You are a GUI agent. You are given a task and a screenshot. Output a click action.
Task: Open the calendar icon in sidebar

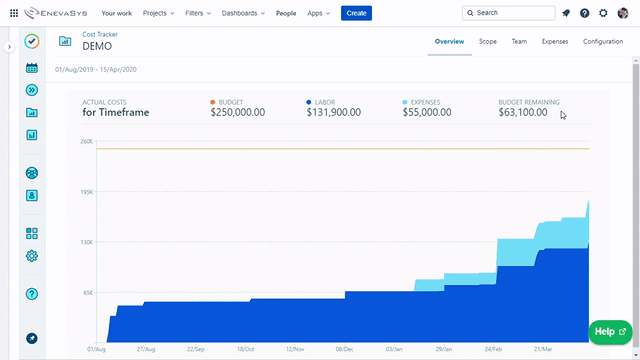[32, 68]
